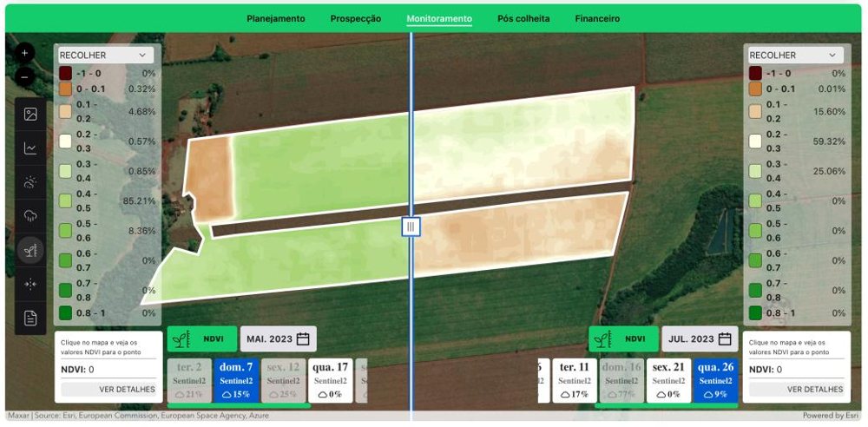Viewport: 868px width, 427px height.
Task: Select the sex. 12 Sentinel2 image
Action: pyautogui.click(x=284, y=380)
